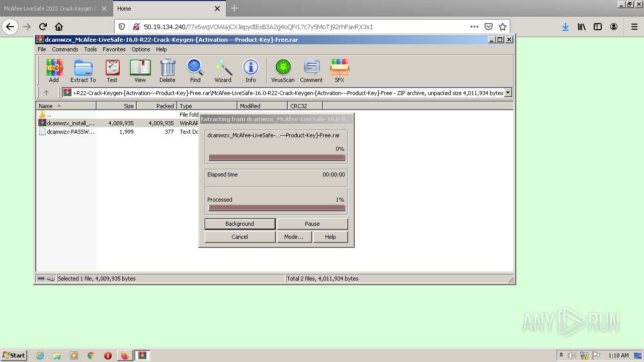Click Firefox back navigation arrow
This screenshot has height=362, width=644.
pos(11,27)
